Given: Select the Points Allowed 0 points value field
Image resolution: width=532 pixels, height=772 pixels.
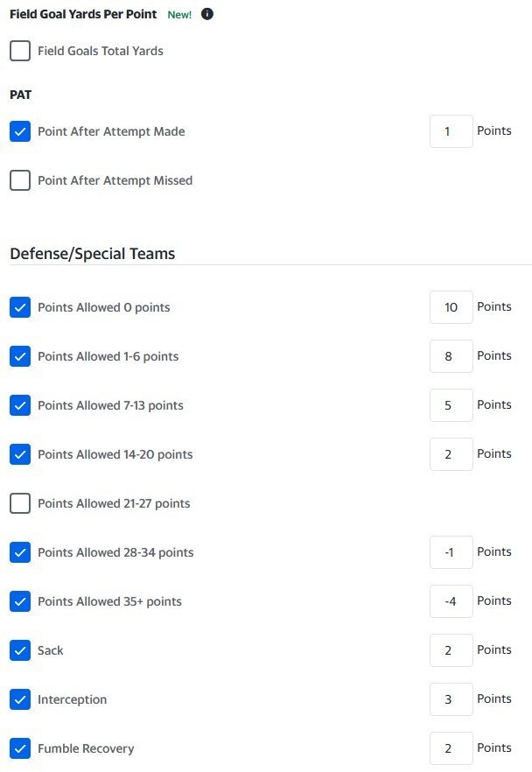Looking at the screenshot, I should click(x=451, y=307).
